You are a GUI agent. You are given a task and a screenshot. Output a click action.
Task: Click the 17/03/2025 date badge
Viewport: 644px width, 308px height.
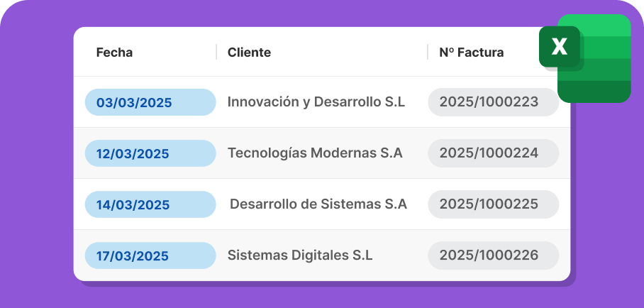[x=150, y=255]
